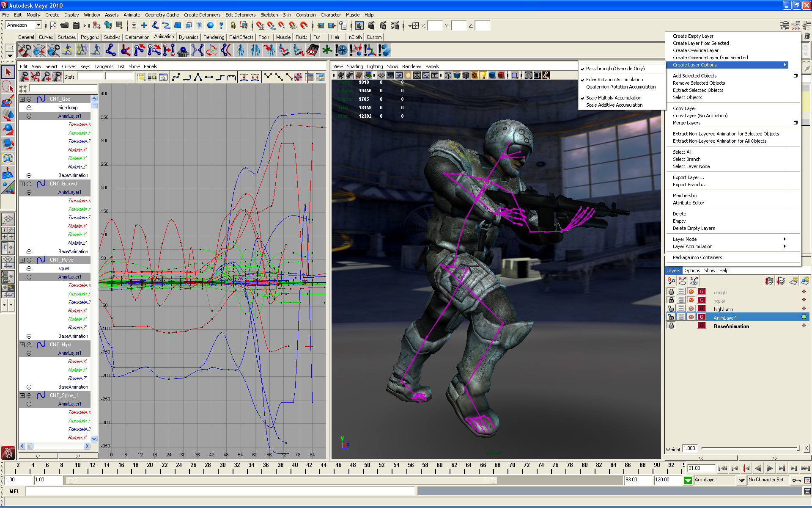812x508 pixels.
Task: Switch to the Polygons shelf tab
Action: point(90,37)
